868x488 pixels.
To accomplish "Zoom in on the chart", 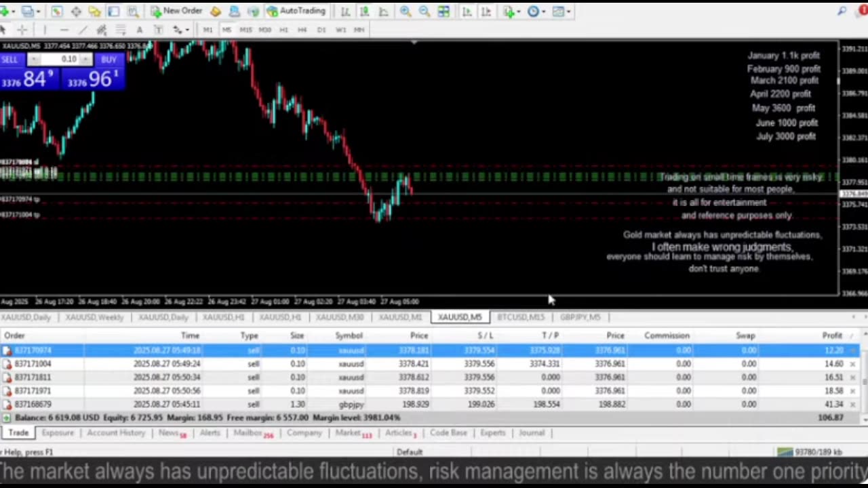I will point(406,12).
